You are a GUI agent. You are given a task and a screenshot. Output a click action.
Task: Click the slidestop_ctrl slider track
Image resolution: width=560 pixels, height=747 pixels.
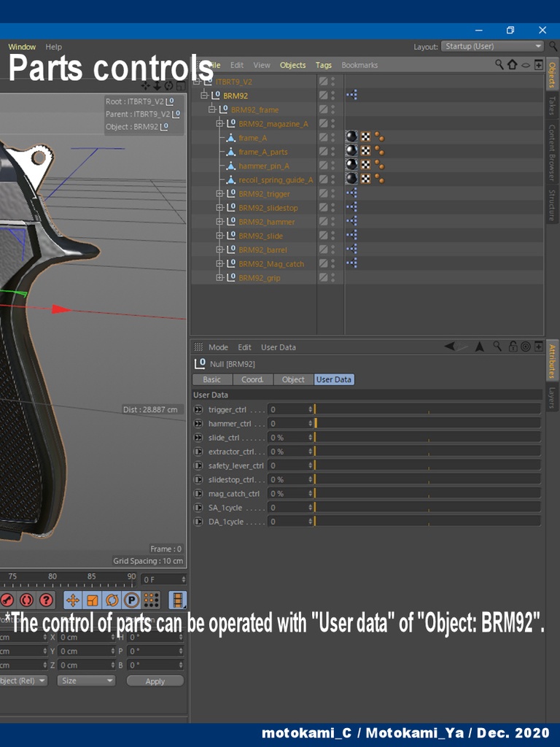pyautogui.click(x=427, y=479)
